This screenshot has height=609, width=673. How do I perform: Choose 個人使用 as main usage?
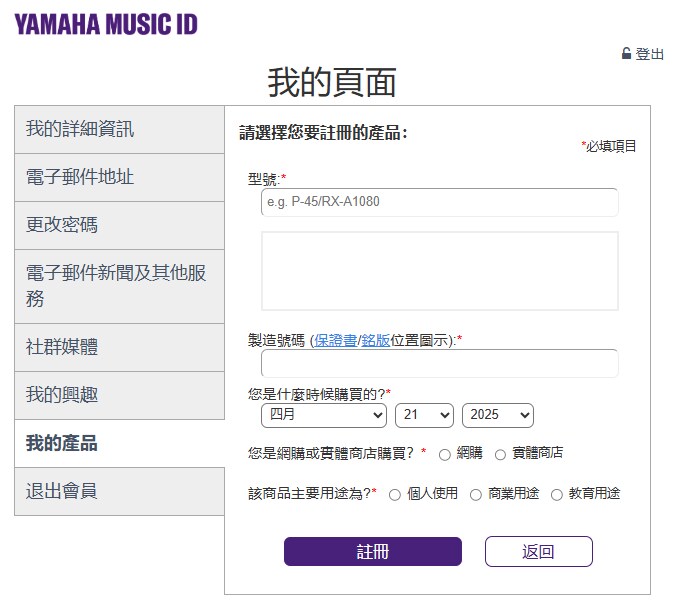tap(395, 495)
